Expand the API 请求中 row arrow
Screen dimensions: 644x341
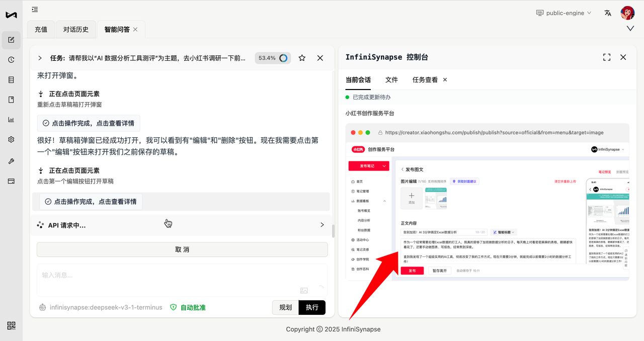[x=322, y=225]
